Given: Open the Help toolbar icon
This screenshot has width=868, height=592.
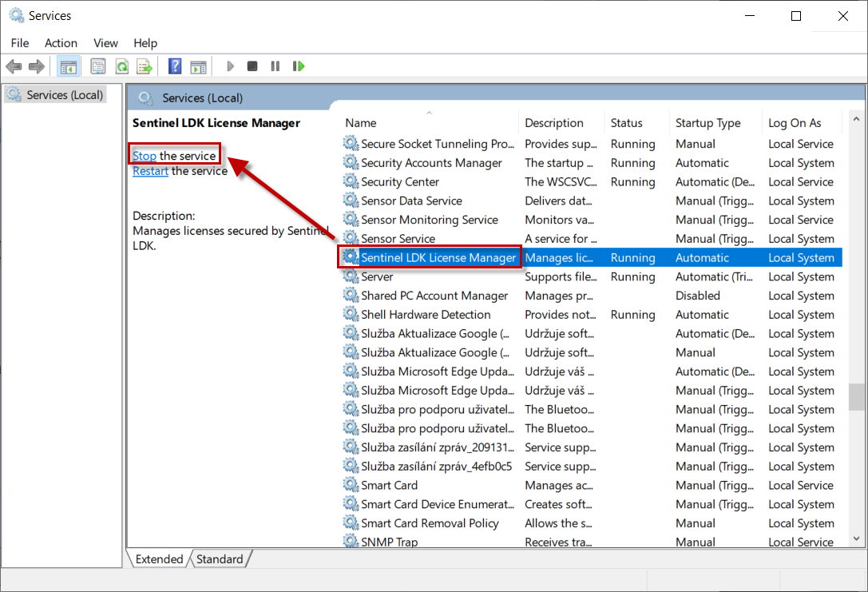Looking at the screenshot, I should pyautogui.click(x=175, y=67).
